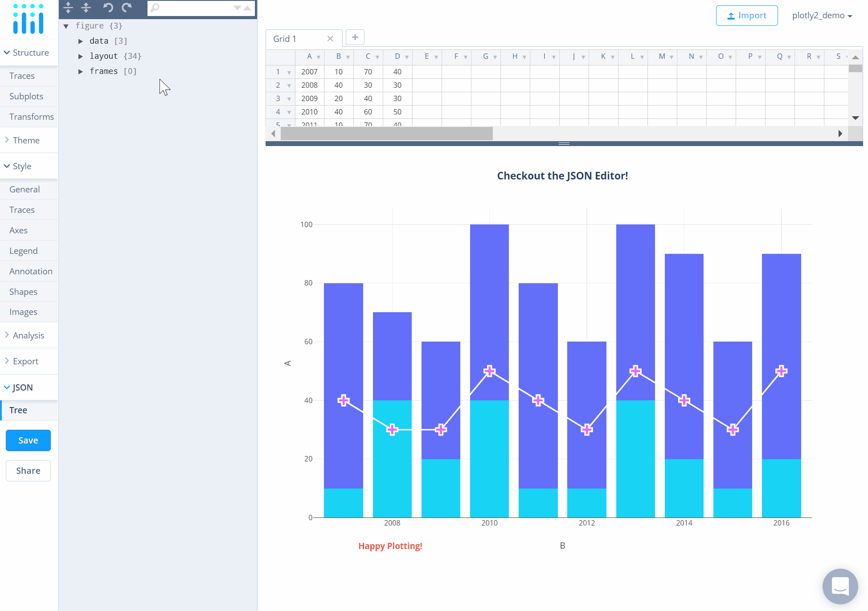Viewport: 868px width, 611px height.
Task: Open the chat support bubble
Action: 840,587
